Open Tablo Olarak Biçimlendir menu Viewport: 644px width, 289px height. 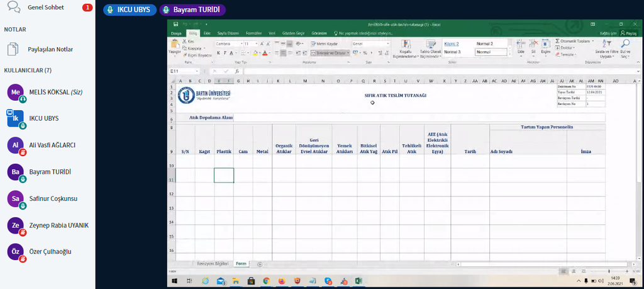(x=430, y=49)
